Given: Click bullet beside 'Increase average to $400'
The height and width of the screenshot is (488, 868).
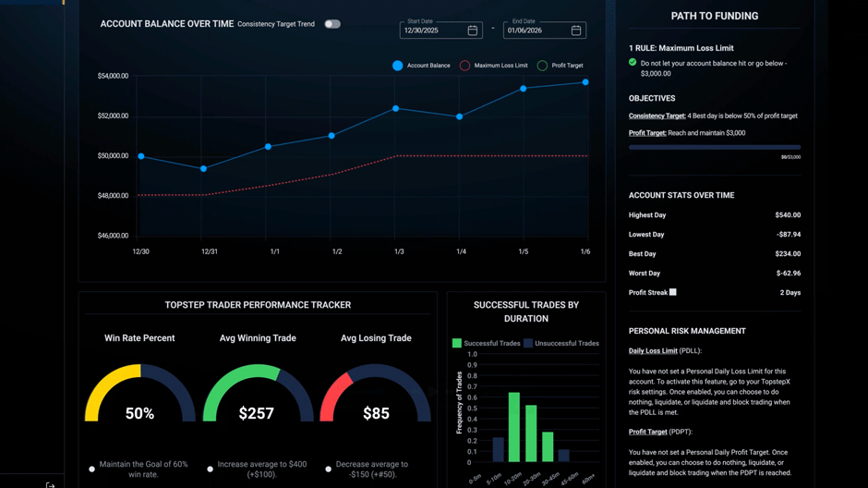Looking at the screenshot, I should (210, 470).
